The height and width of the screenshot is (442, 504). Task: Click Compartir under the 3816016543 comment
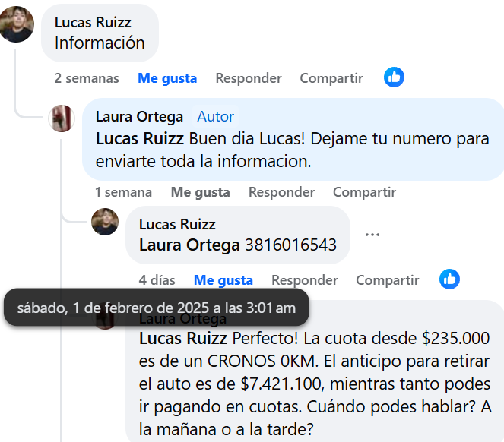coord(388,280)
